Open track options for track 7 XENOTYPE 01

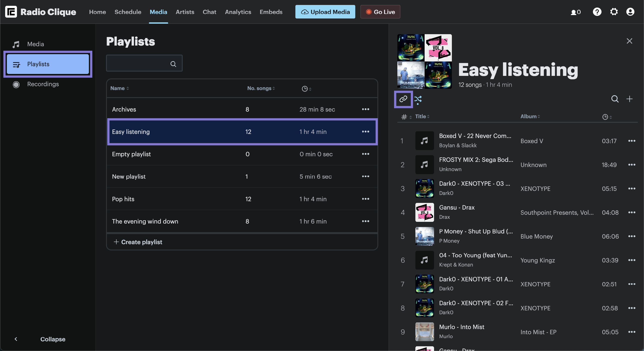(x=632, y=284)
